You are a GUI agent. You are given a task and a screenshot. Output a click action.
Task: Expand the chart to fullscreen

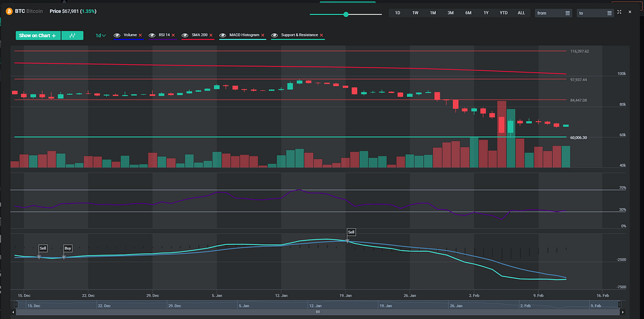[x=619, y=13]
